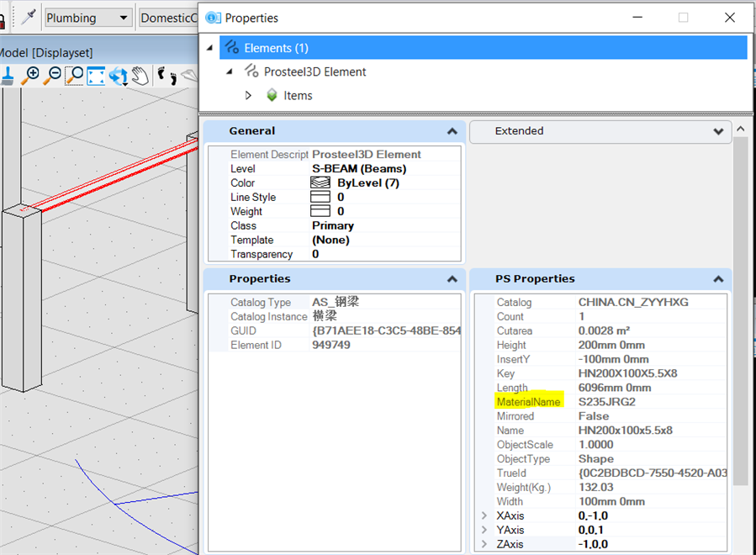This screenshot has height=555, width=756.
Task: Click the Class value Primary
Action: click(333, 225)
